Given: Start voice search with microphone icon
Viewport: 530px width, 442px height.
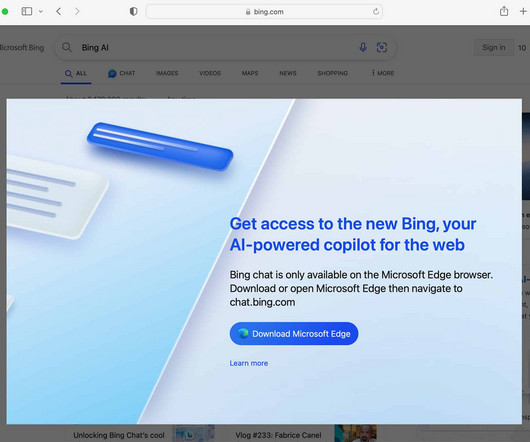Looking at the screenshot, I should (x=363, y=47).
